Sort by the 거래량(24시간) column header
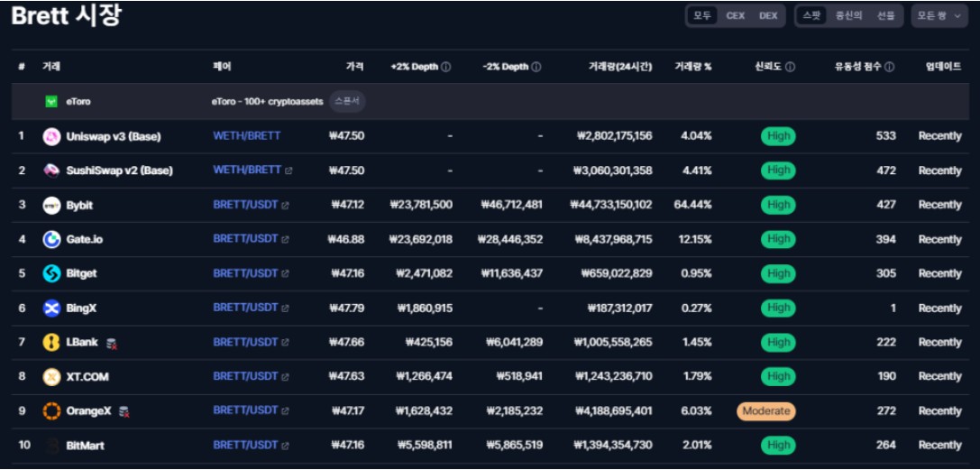The height and width of the screenshot is (470, 980). 620,67
